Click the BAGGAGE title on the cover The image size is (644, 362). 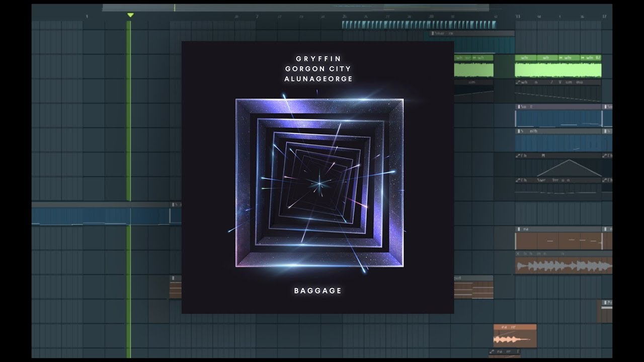tap(317, 291)
